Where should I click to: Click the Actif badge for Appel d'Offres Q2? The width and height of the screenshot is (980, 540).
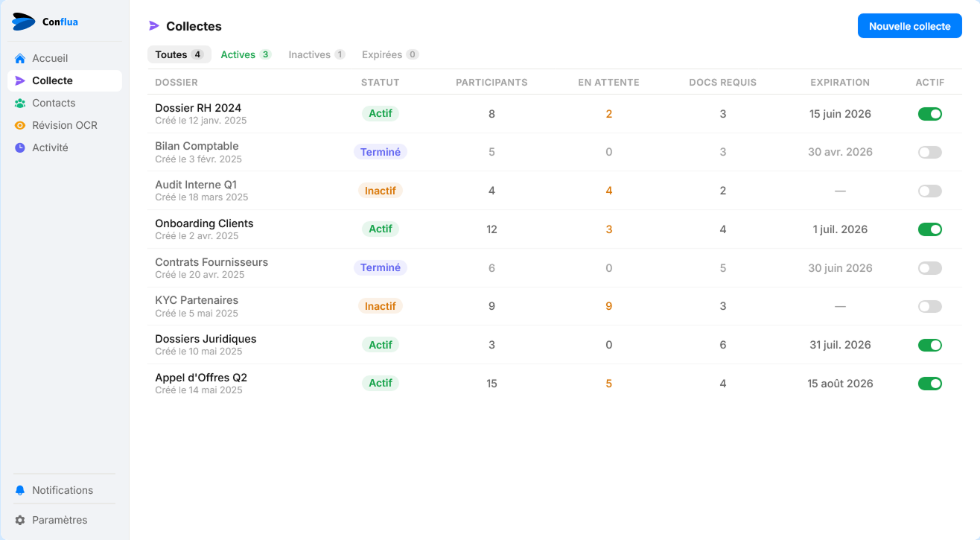381,383
